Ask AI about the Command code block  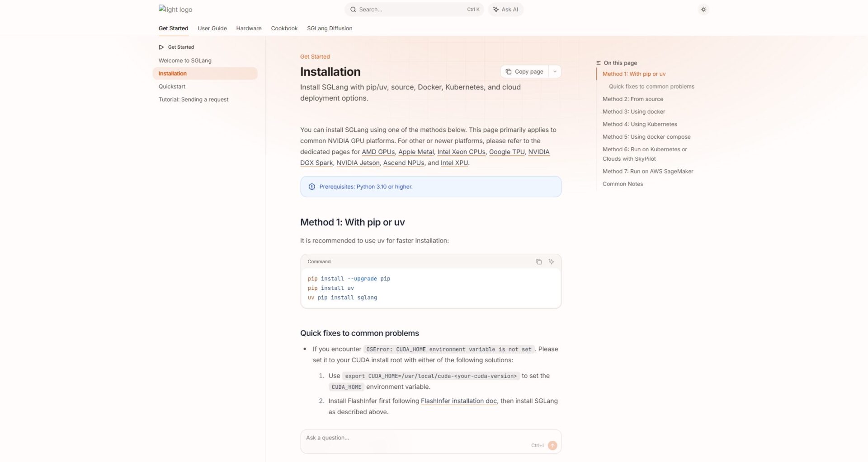[551, 262]
